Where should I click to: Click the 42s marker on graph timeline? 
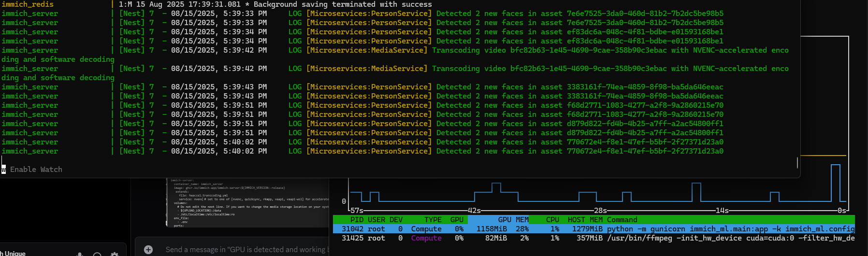click(474, 211)
